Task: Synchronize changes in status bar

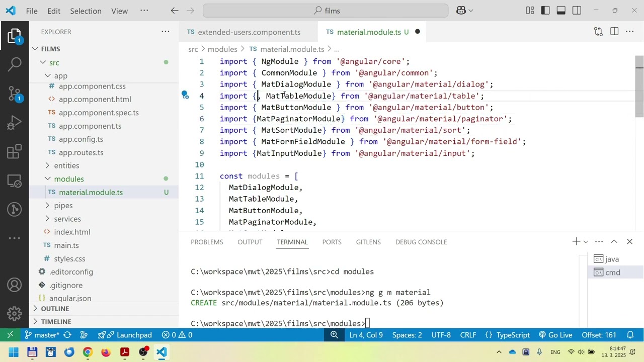Action: [67, 335]
